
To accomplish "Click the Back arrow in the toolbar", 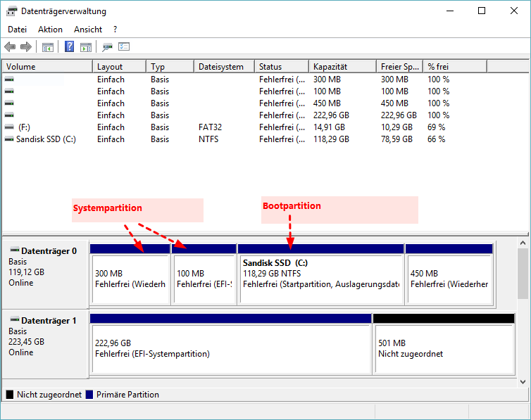I will coord(10,47).
